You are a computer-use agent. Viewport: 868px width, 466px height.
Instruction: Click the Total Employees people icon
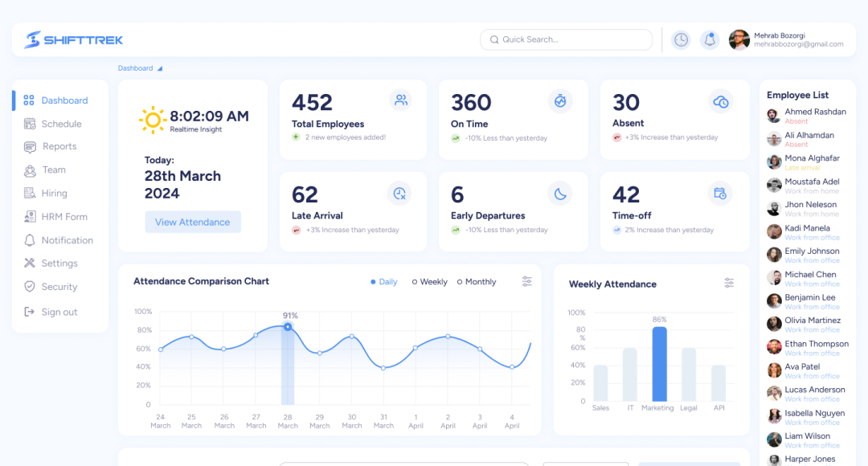399,100
